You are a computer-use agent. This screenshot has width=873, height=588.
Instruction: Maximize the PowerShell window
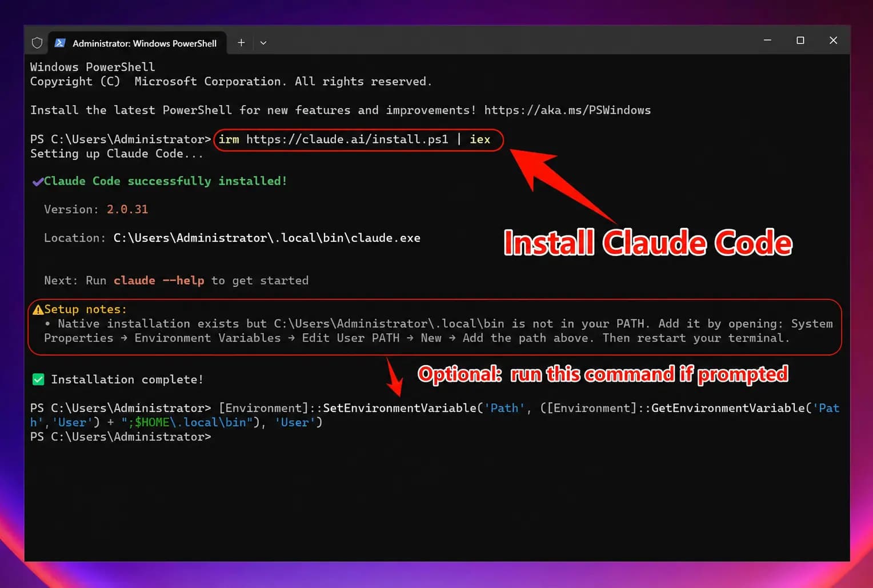800,41
